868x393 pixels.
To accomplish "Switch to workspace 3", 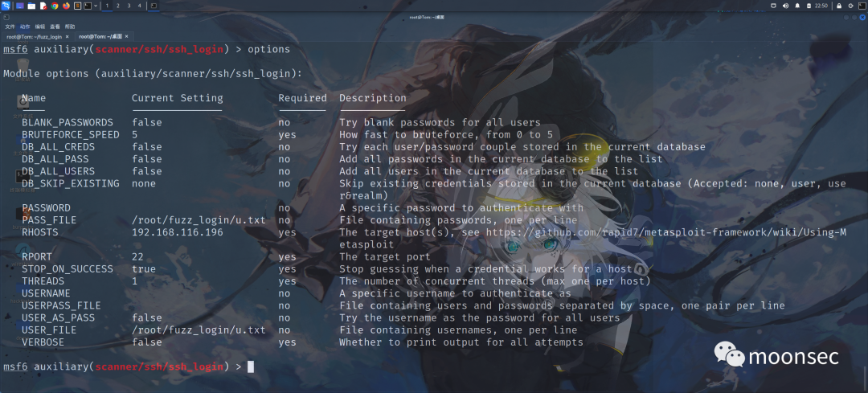I will tap(129, 6).
